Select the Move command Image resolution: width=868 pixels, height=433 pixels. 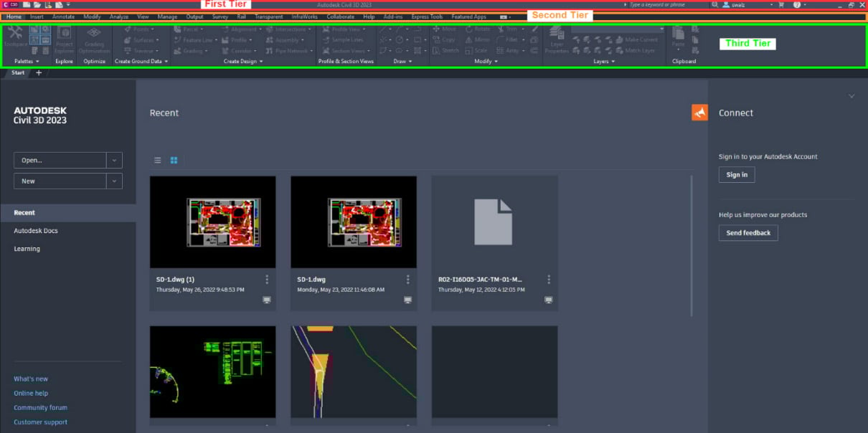click(x=445, y=29)
